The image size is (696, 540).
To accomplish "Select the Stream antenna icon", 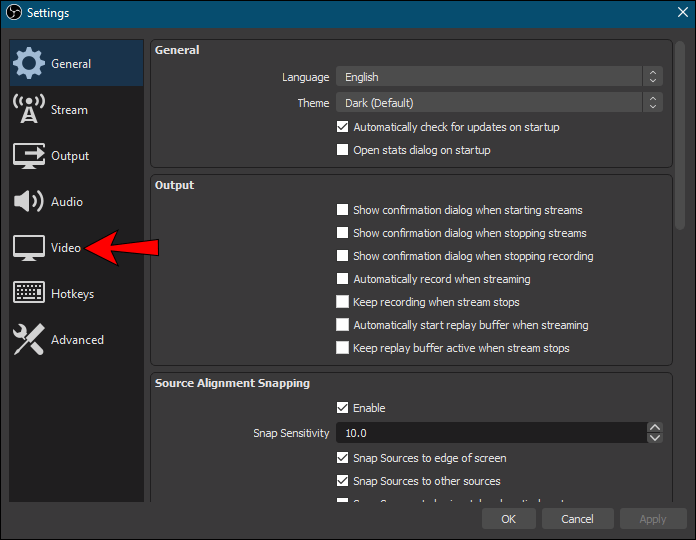I will (28, 110).
